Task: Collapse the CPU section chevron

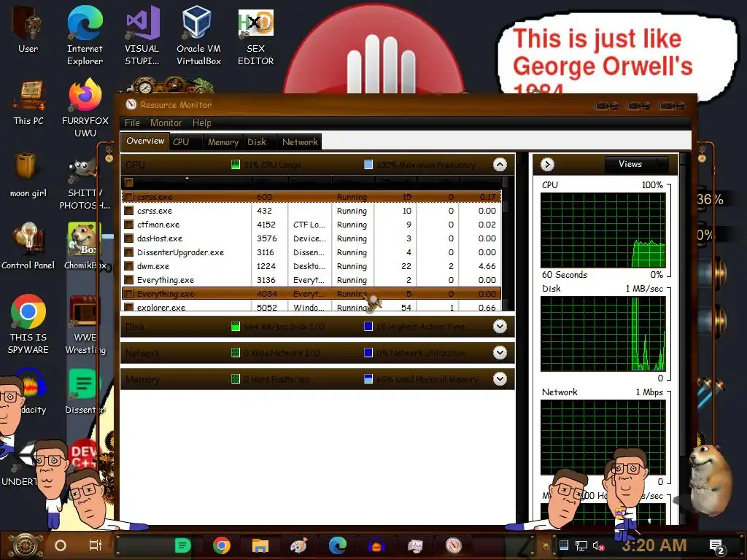Action: tap(500, 165)
